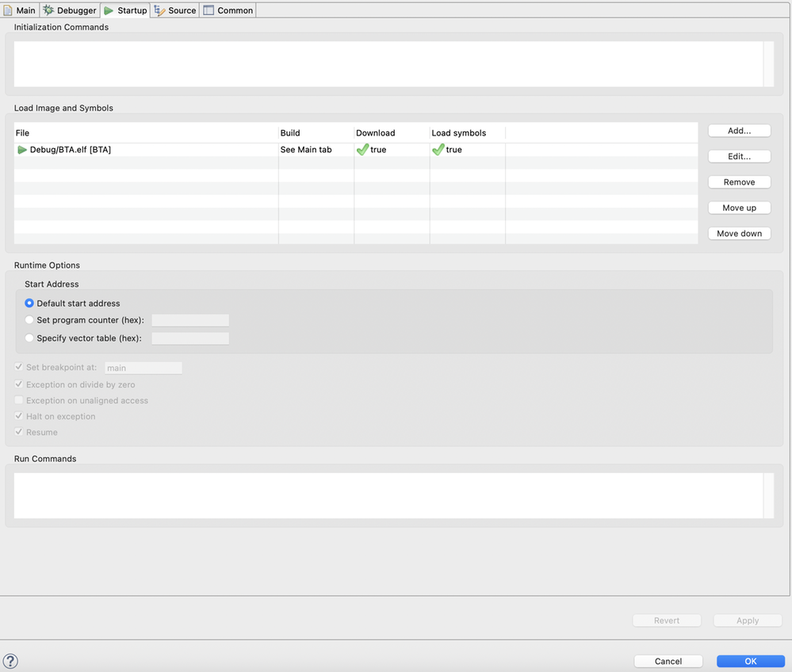Click the Edit... button
This screenshot has width=792, height=672.
click(x=740, y=157)
